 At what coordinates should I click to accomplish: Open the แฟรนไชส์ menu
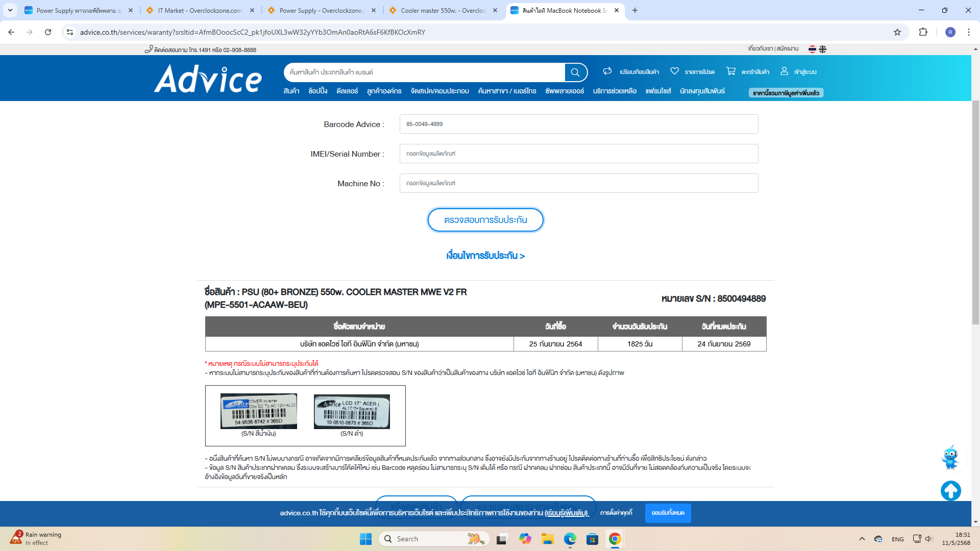point(658,91)
